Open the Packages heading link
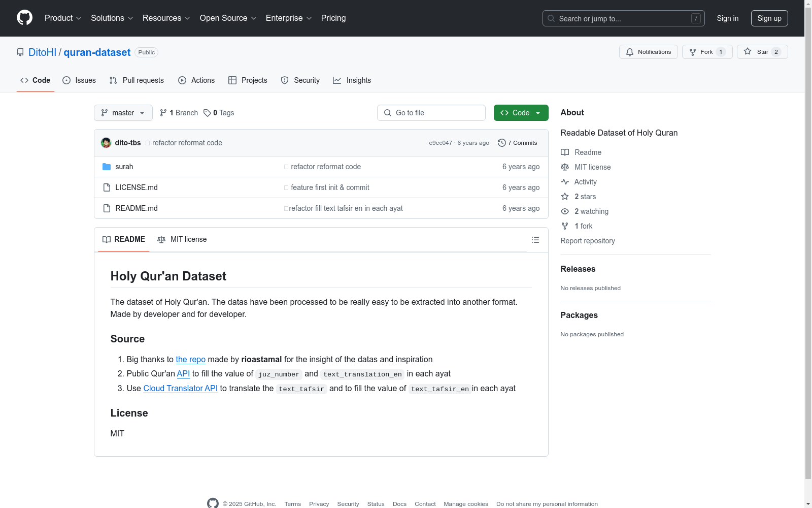Image resolution: width=812 pixels, height=508 pixels. click(579, 315)
